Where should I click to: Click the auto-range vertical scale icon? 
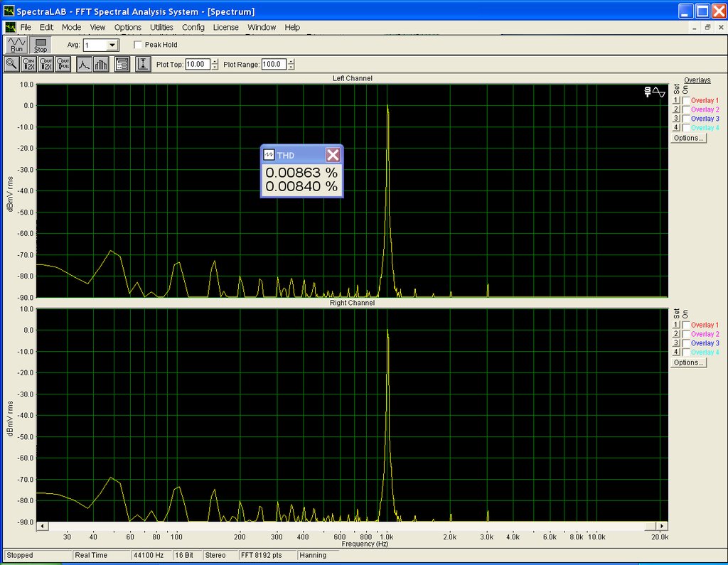pos(143,64)
